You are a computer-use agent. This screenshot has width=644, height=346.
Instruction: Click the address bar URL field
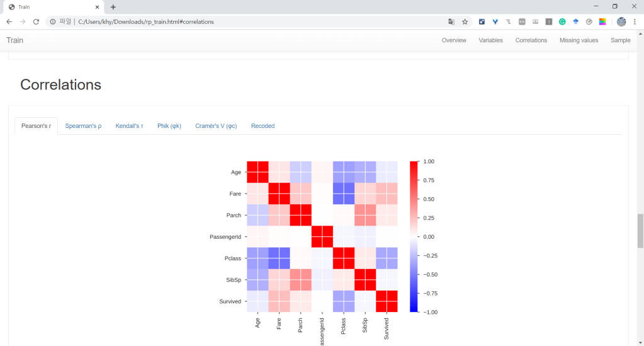(252, 21)
